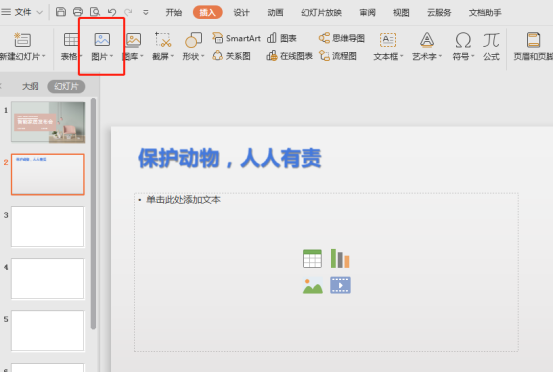The width and height of the screenshot is (554, 373).
Task: Open the 视图 tab
Action: click(x=401, y=13)
